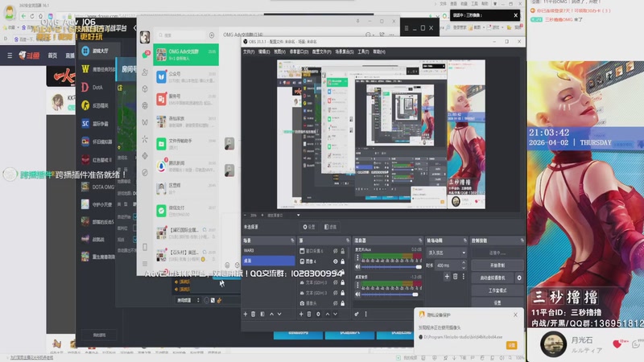Click WeChat profile avatar in sidebar
This screenshot has width=644, height=362.
tap(145, 37)
